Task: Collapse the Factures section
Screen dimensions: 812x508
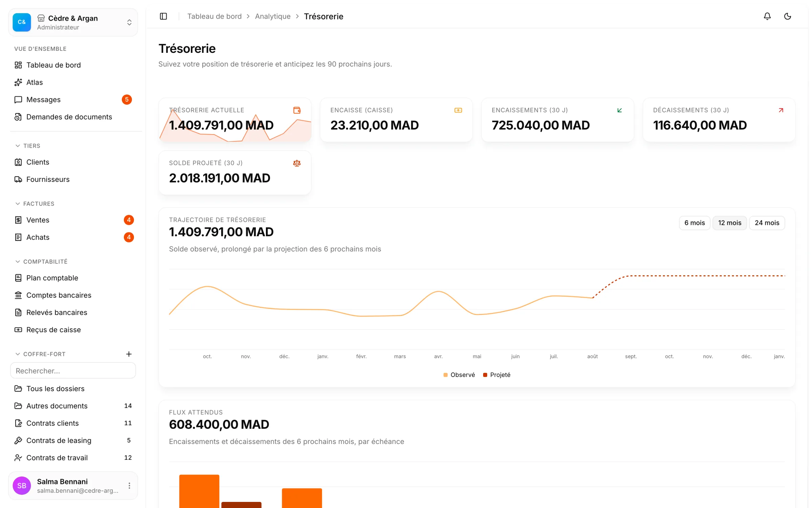Action: pyautogui.click(x=35, y=204)
